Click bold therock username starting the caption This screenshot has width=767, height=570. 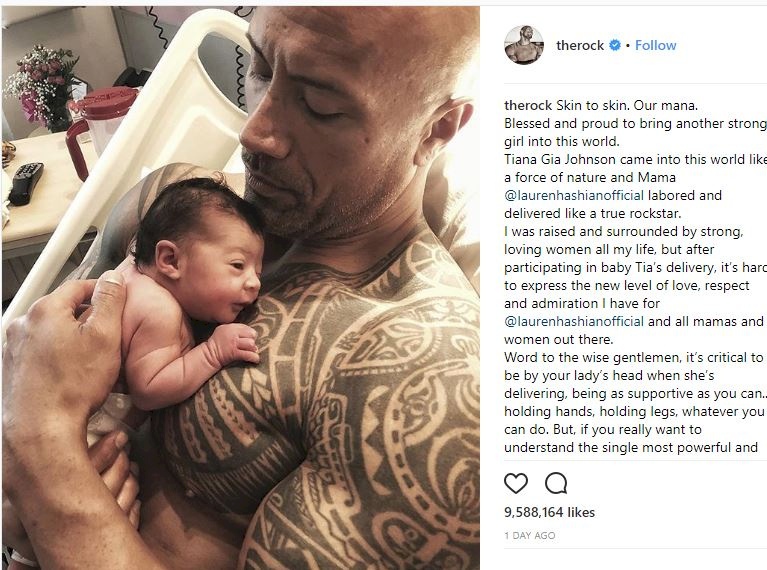[528, 105]
